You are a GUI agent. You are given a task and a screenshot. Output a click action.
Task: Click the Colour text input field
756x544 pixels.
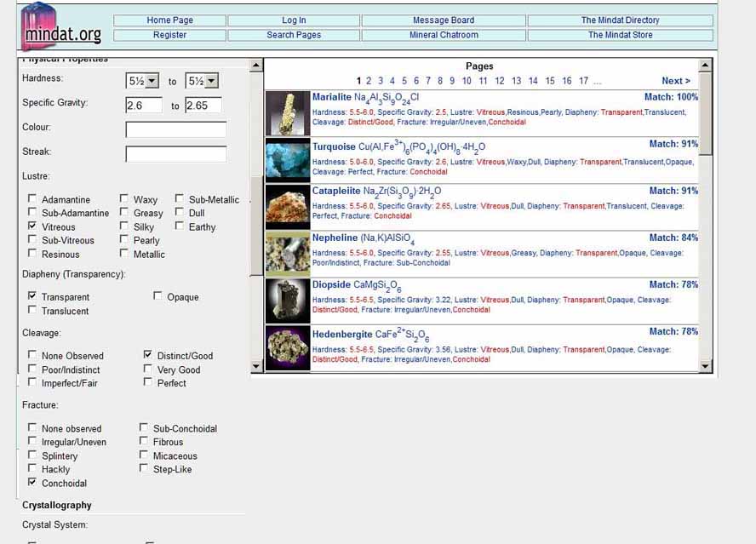[x=176, y=129]
